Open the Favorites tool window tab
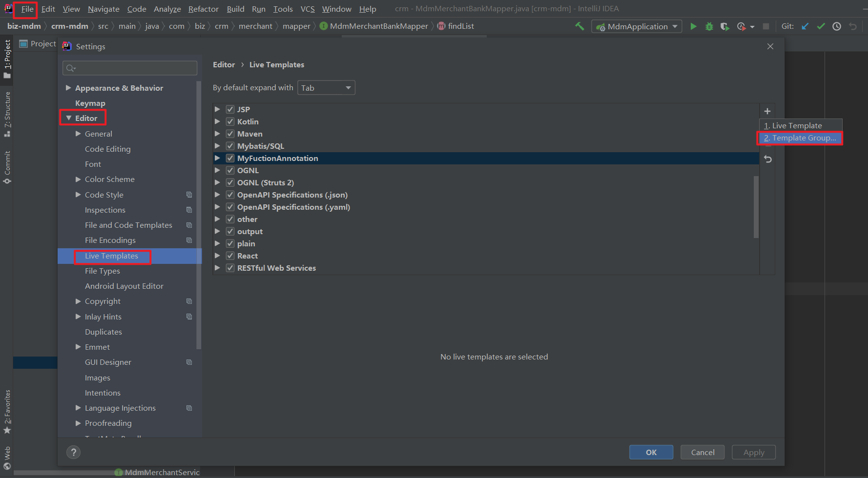 [x=7, y=412]
